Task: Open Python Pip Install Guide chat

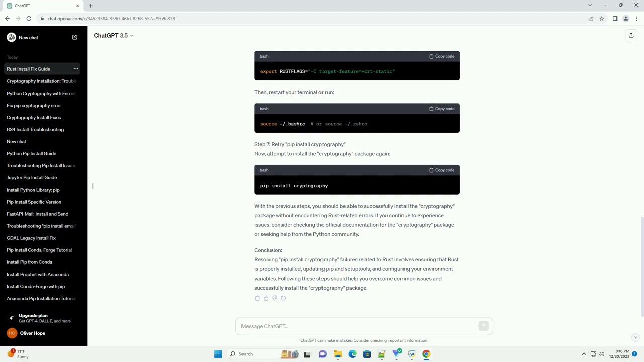Action: coord(42,153)
